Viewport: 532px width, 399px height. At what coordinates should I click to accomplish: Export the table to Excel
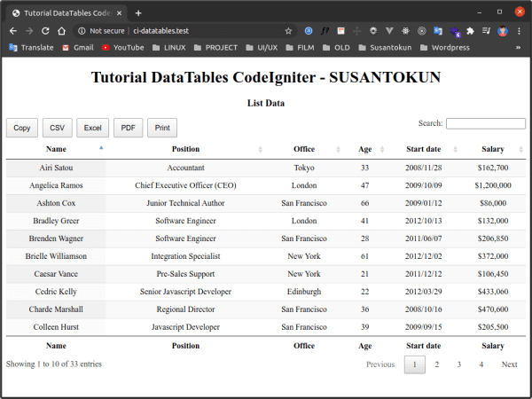pos(92,128)
